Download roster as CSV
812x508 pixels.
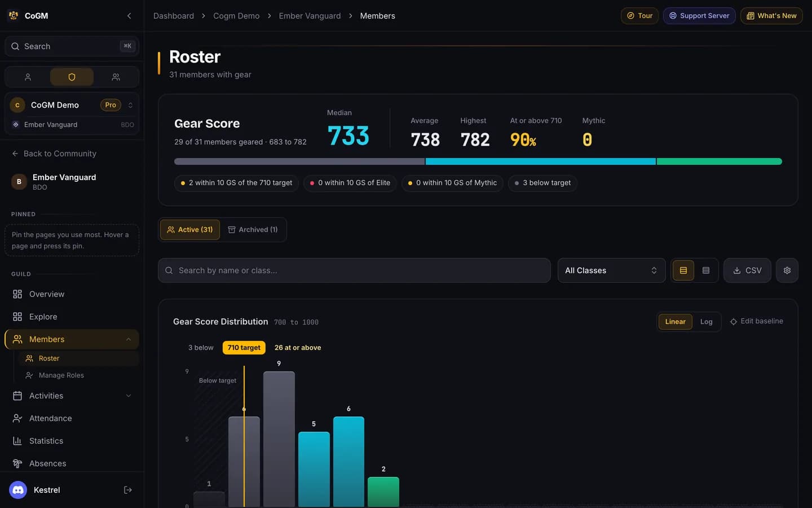[747, 270]
